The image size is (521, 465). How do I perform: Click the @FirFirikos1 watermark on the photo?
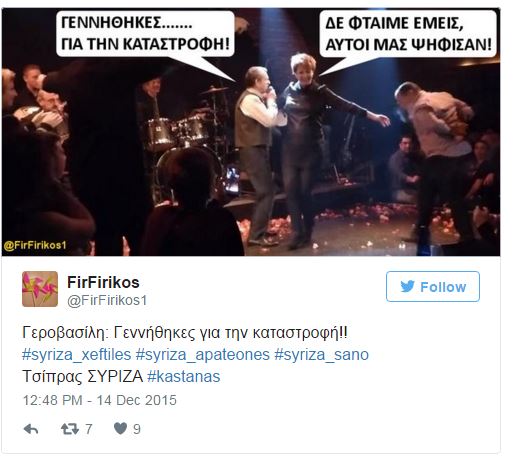point(35,246)
